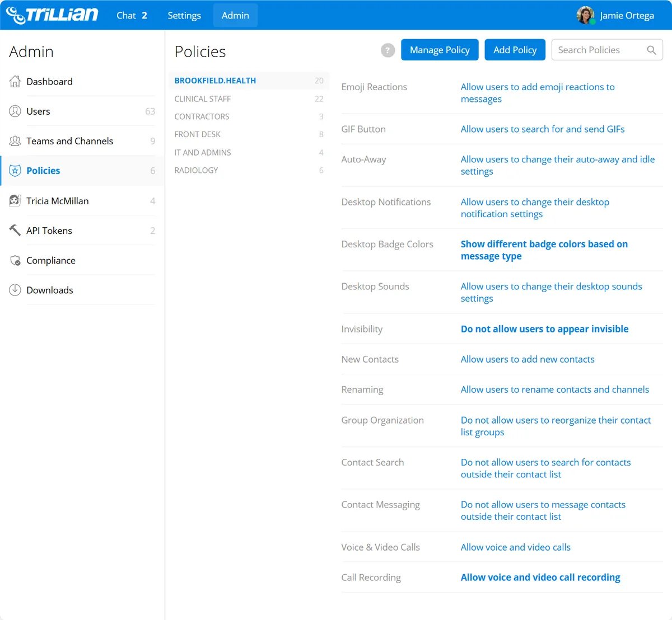Open Downloads section
Screen dimensions: 672x620
82,290
